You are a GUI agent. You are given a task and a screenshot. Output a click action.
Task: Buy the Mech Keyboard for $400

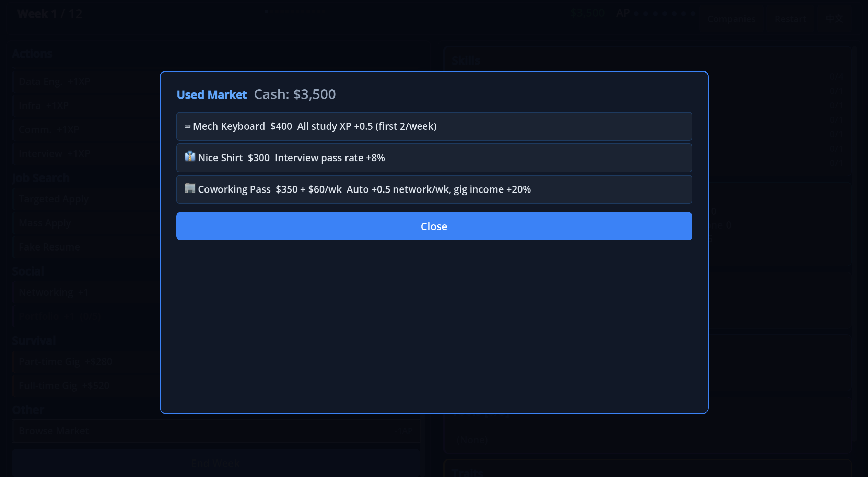point(434,126)
